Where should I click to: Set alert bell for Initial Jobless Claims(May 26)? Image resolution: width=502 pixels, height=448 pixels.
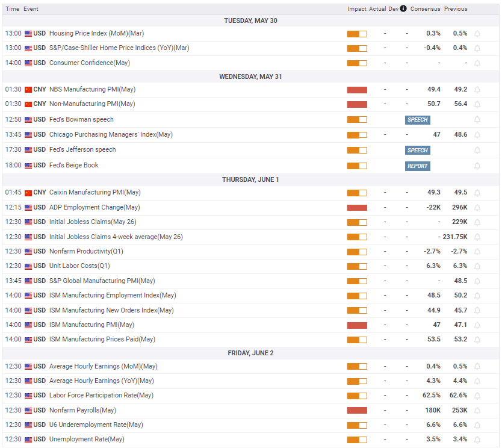(x=477, y=222)
